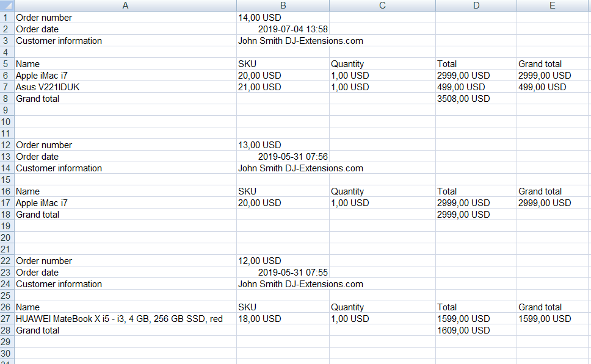Select column B header
Image resolution: width=591 pixels, height=364 pixels.
point(283,5)
